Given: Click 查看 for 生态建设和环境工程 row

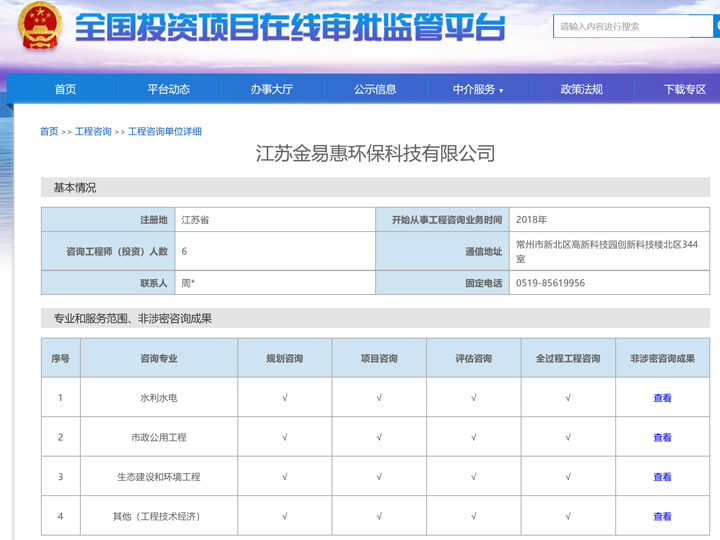Looking at the screenshot, I should [x=662, y=477].
